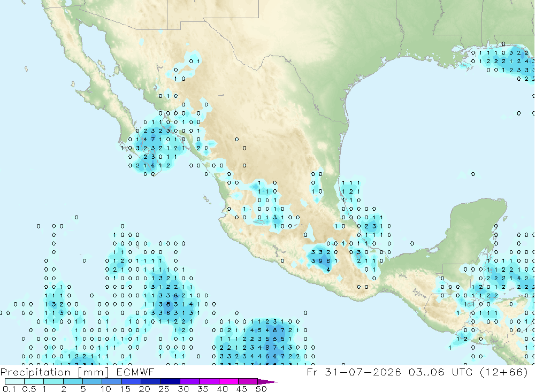The image size is (535, 392).
Task: Click the '40' legend scale label
Action: [x=222, y=389]
